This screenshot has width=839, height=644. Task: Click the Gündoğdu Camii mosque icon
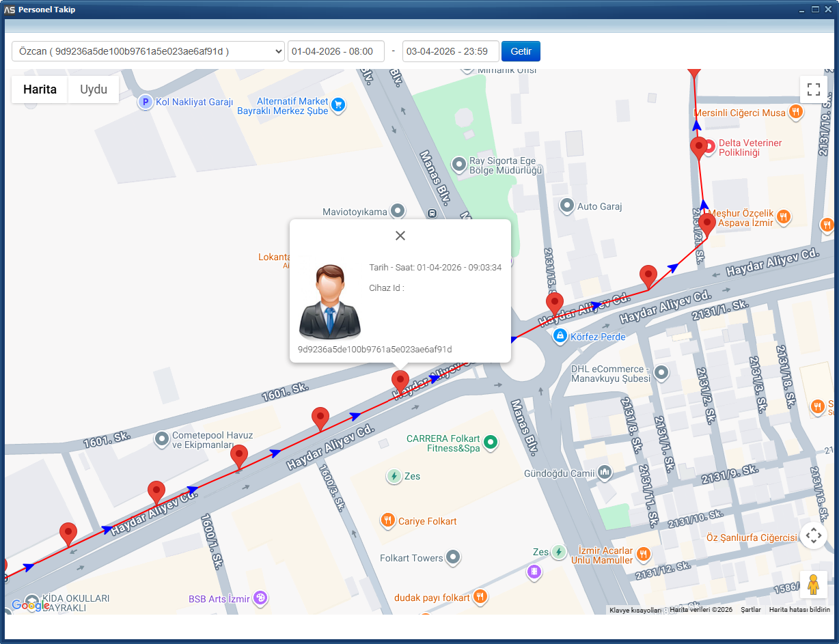(x=605, y=472)
